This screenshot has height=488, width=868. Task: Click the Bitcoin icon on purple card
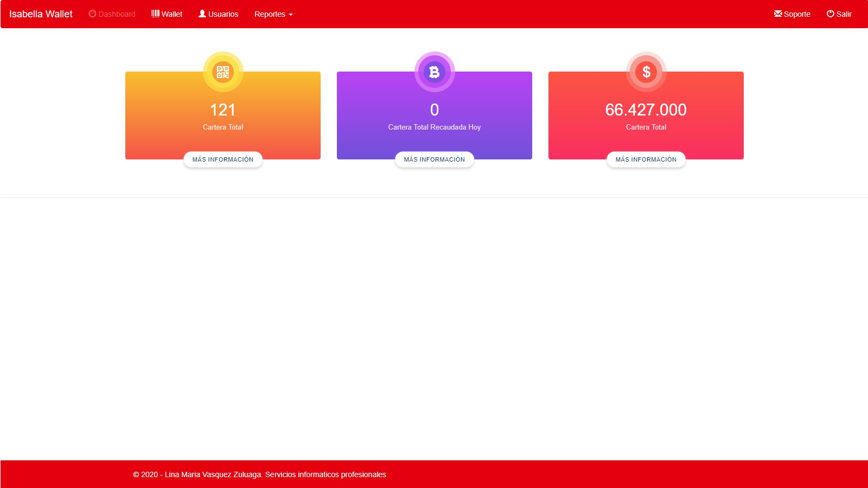tap(435, 72)
